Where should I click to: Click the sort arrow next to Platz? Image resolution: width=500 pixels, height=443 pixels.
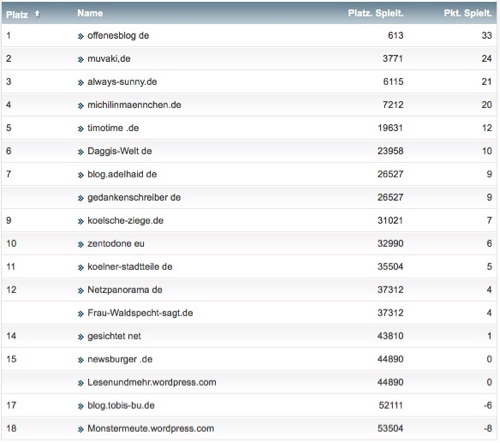(37, 14)
